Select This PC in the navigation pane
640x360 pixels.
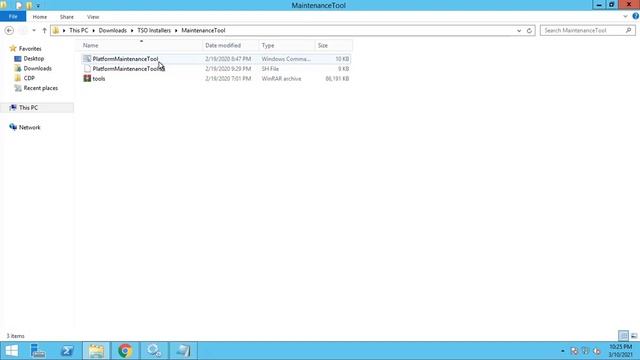(28, 108)
